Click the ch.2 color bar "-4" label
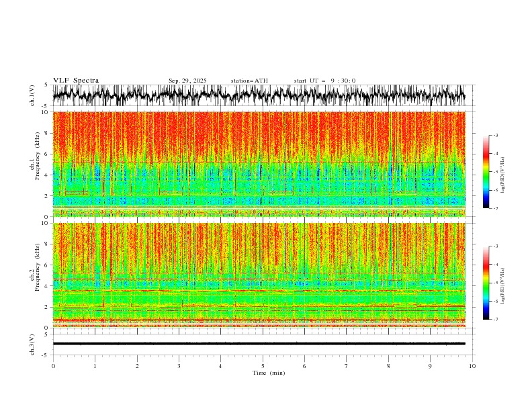The image size is (532, 411). [495, 265]
